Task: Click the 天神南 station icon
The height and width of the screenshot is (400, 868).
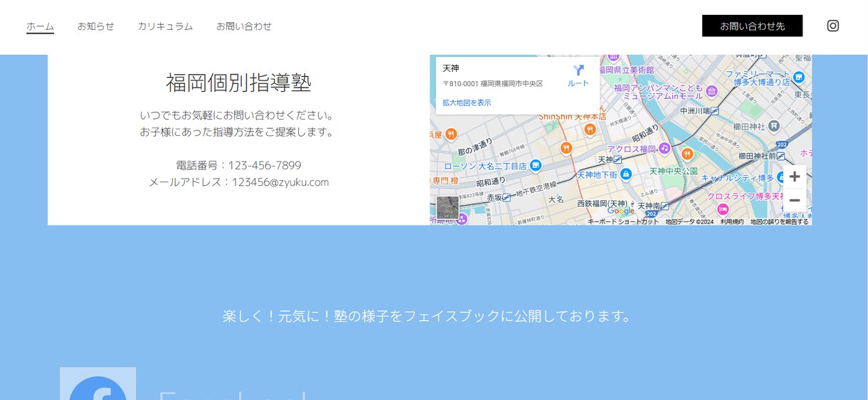Action: pos(665,206)
